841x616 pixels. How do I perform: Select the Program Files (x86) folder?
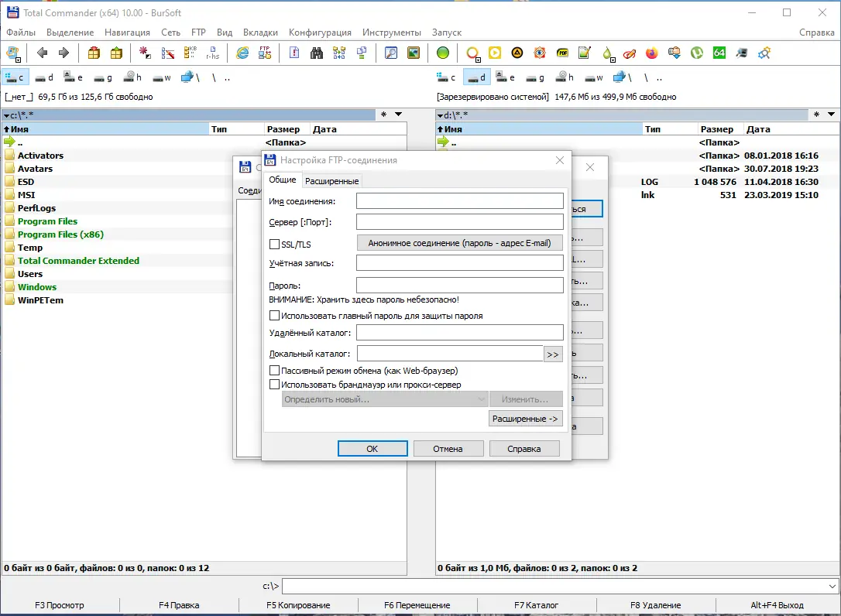coord(60,234)
